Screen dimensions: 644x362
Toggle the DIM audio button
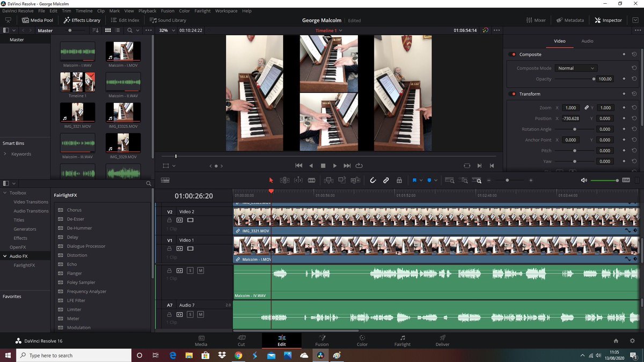click(x=626, y=181)
